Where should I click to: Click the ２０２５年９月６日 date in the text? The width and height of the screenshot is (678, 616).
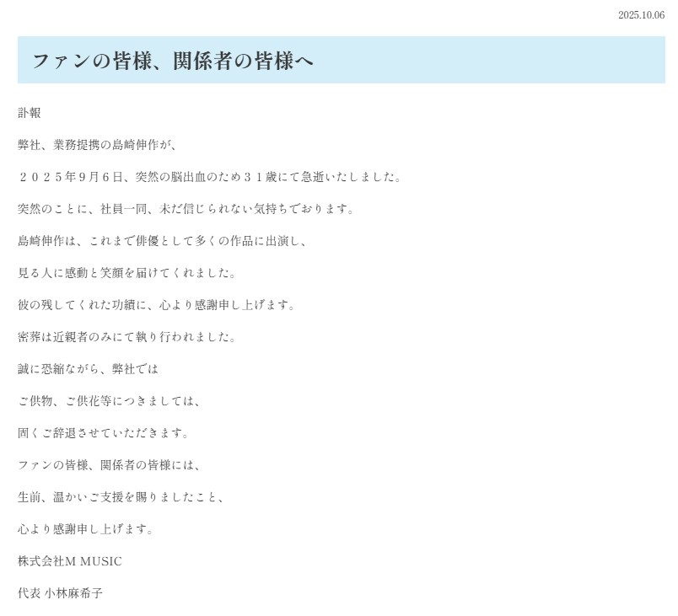[x=72, y=177]
